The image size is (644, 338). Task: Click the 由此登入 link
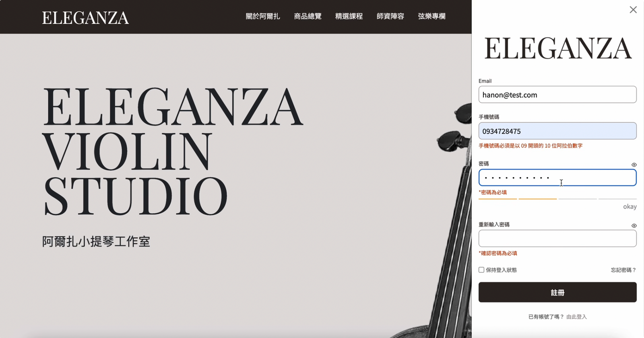576,317
